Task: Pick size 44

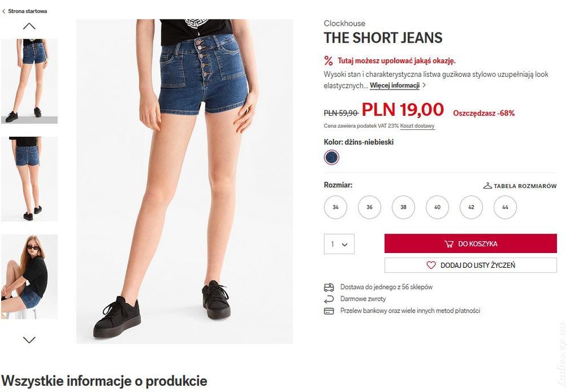Action: pos(505,207)
